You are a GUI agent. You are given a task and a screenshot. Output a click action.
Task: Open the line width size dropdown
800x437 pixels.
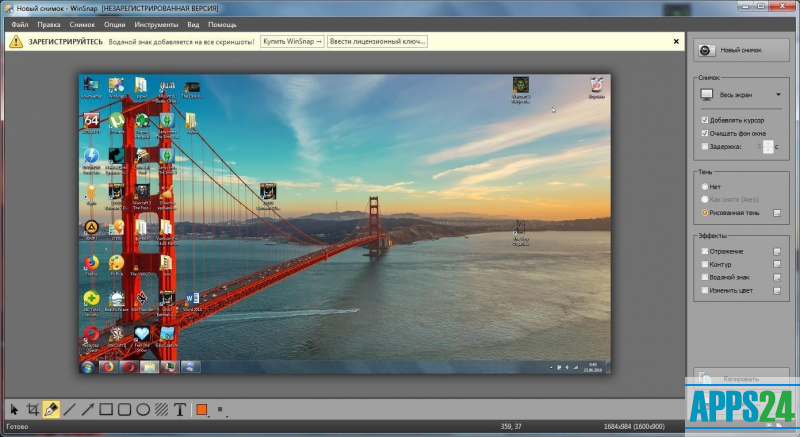coord(220,409)
